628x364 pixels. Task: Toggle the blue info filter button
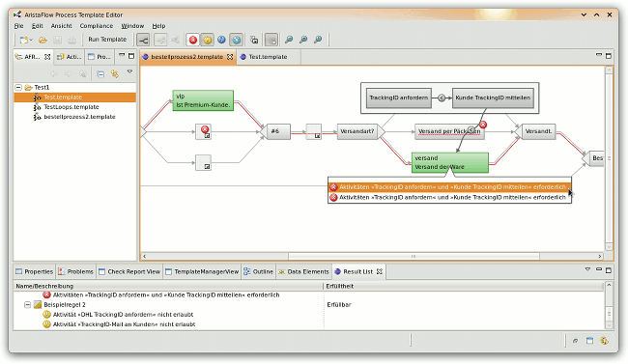221,40
